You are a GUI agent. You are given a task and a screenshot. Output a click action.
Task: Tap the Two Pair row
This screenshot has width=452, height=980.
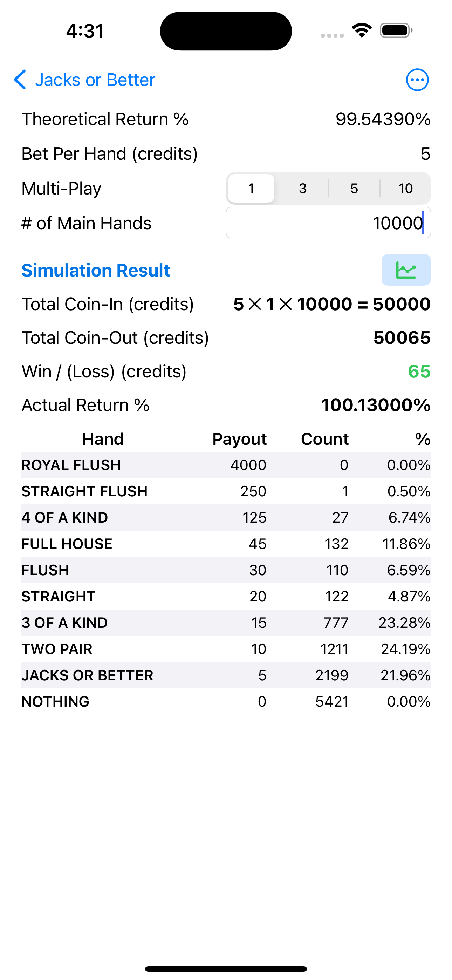click(x=226, y=649)
